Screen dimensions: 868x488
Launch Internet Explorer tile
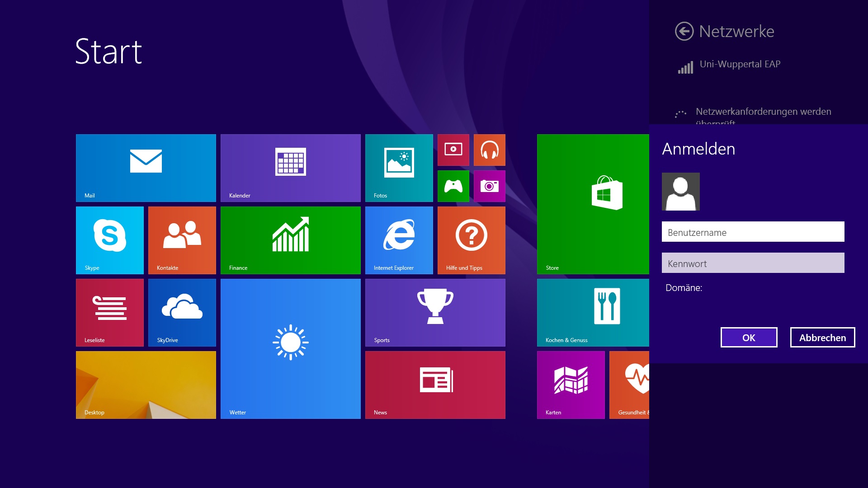point(399,240)
